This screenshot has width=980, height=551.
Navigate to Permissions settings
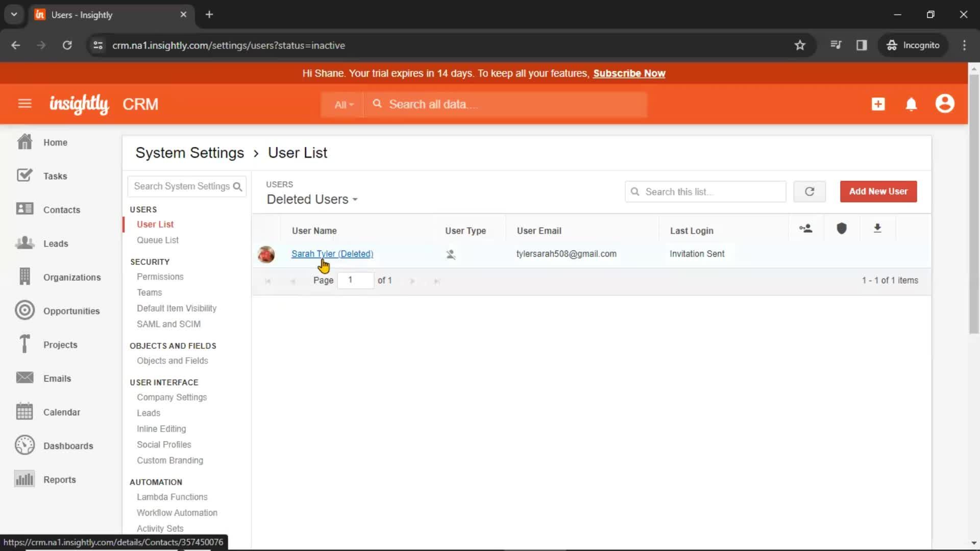click(160, 276)
